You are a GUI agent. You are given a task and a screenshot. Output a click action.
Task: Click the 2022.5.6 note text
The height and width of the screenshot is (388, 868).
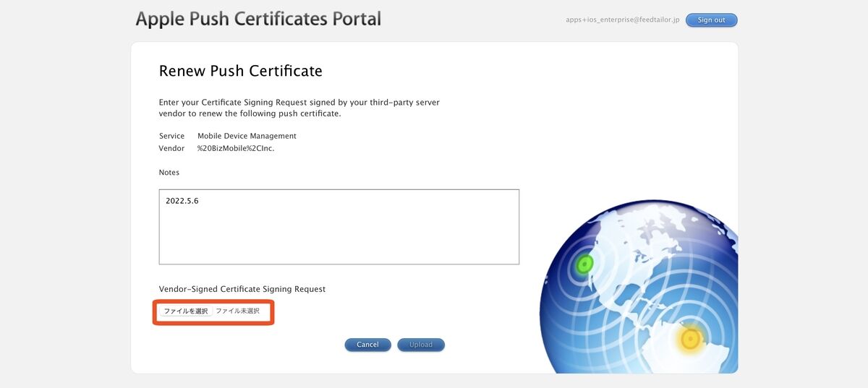click(182, 201)
